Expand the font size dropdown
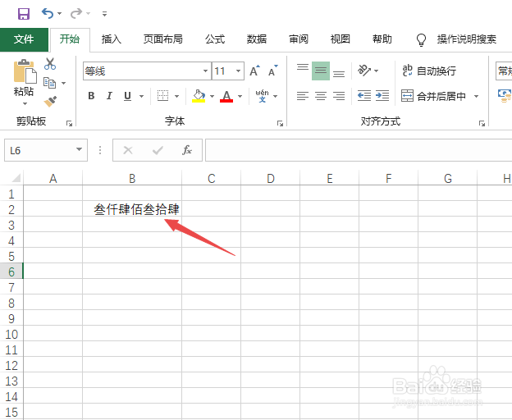Viewport: 512px width, 420px height. [239, 71]
